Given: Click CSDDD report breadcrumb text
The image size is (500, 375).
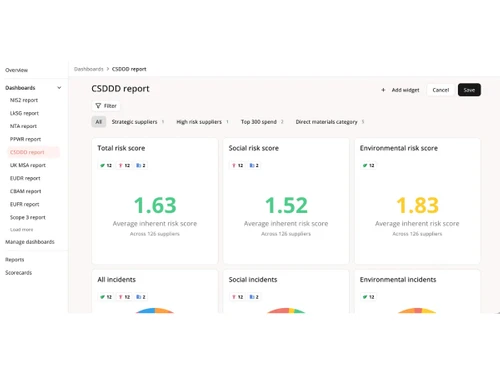Looking at the screenshot, I should pos(129,69).
